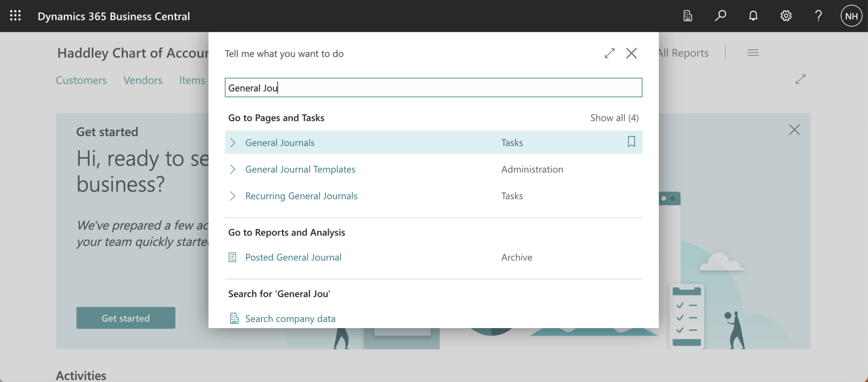868x382 pixels.
Task: Open the app launcher waffle icon
Action: pos(15,16)
